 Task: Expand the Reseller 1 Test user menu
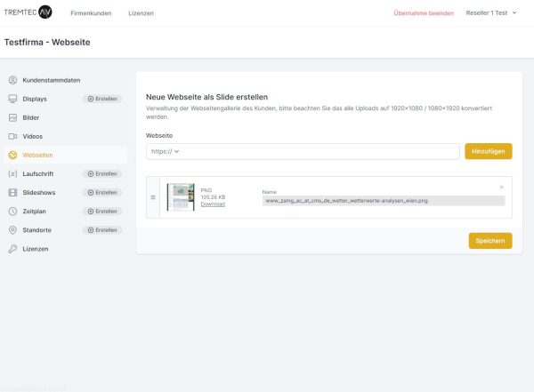(491, 13)
